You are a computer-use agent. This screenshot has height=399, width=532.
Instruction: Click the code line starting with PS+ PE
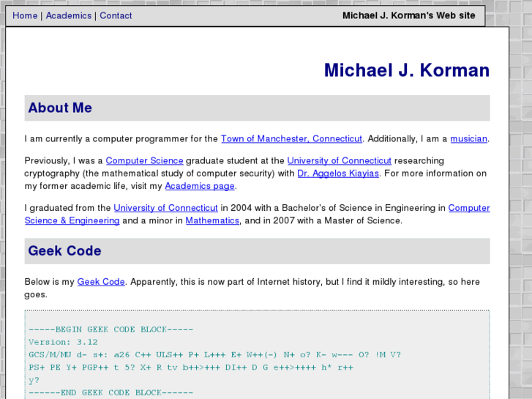tap(191, 368)
